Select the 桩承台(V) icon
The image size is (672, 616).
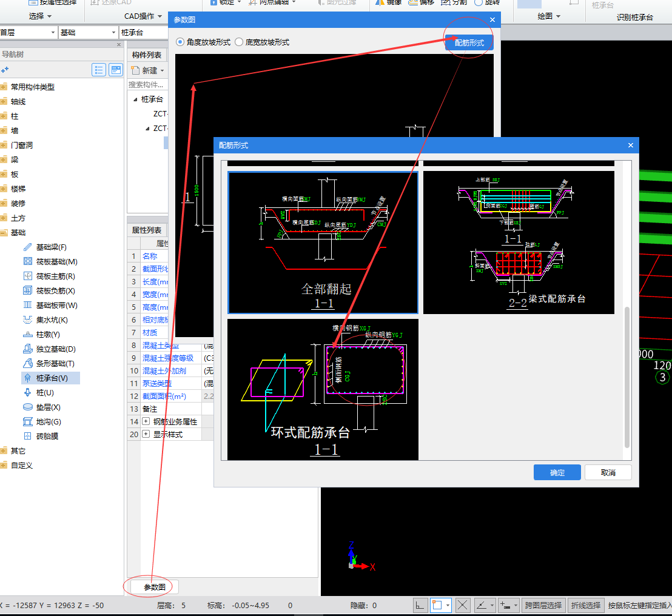(27, 378)
